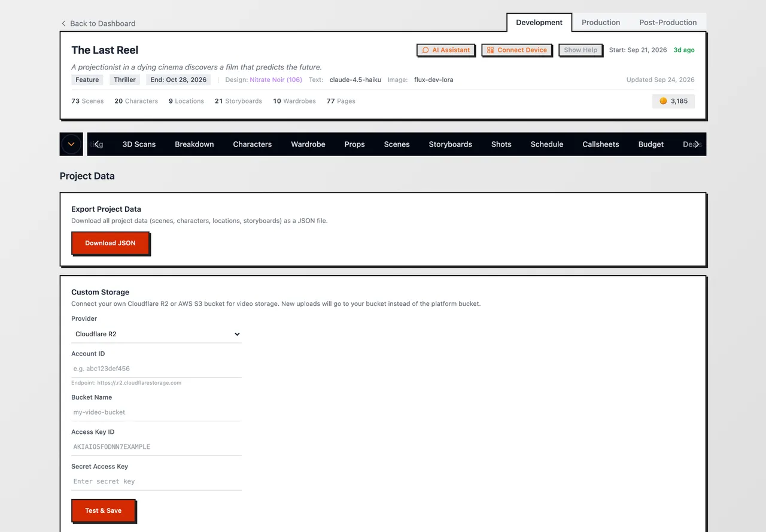Open the Shots section
766x532 pixels.
pyautogui.click(x=501, y=144)
